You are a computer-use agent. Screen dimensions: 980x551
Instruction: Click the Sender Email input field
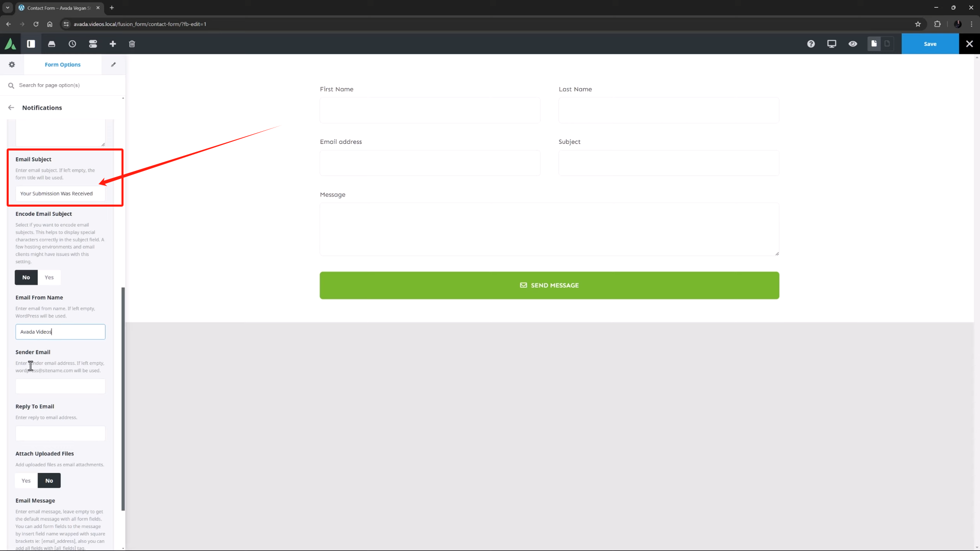tap(60, 386)
